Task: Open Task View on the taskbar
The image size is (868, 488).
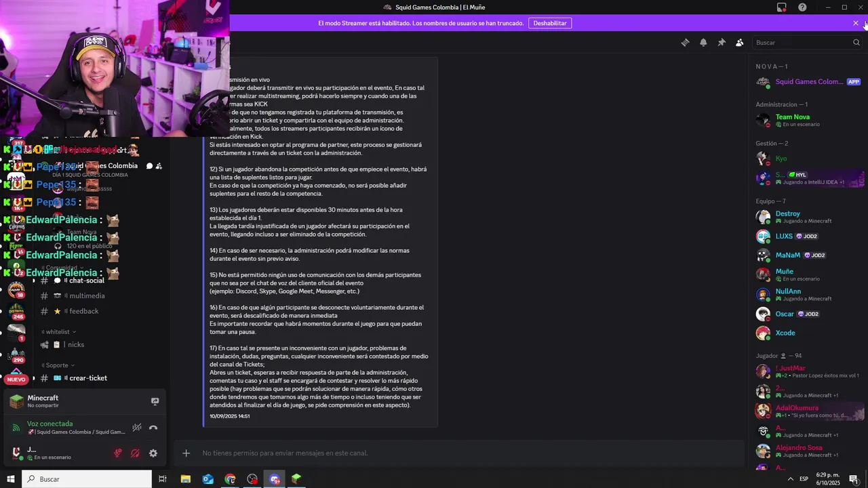Action: click(163, 479)
